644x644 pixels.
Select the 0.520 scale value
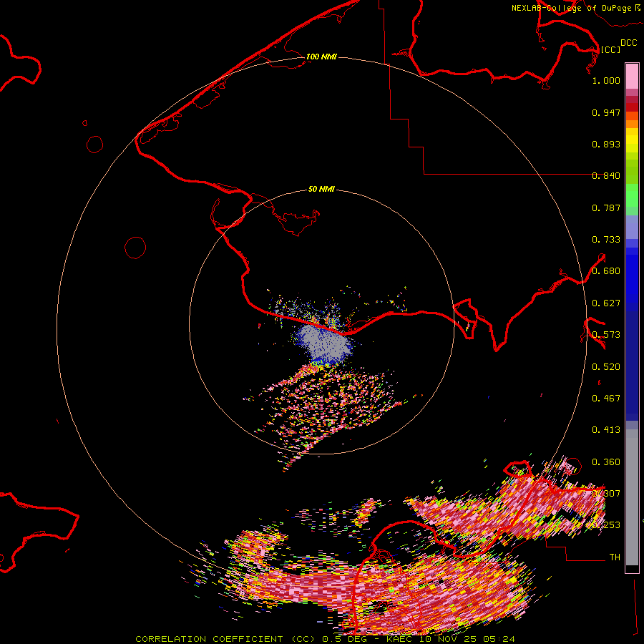click(606, 367)
